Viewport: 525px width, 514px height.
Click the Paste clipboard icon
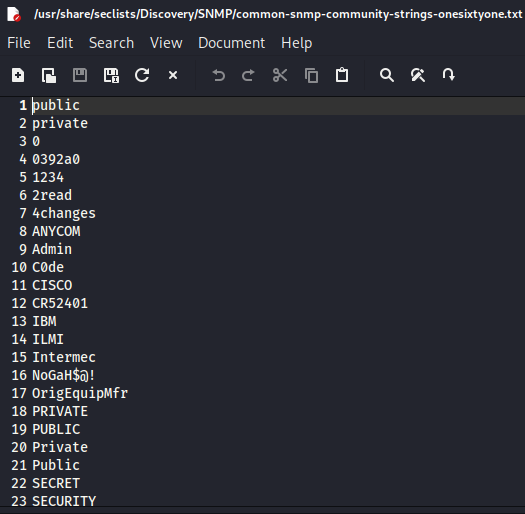tap(342, 75)
